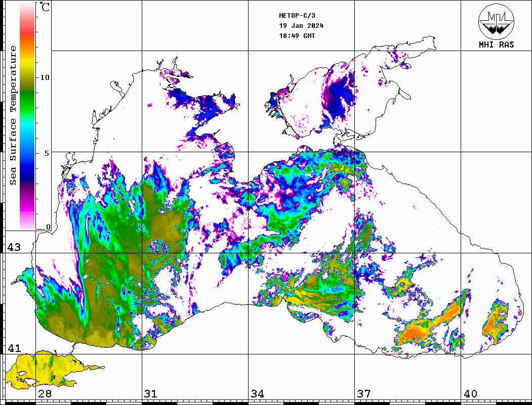Click the longitude label '34'

[x=257, y=394]
